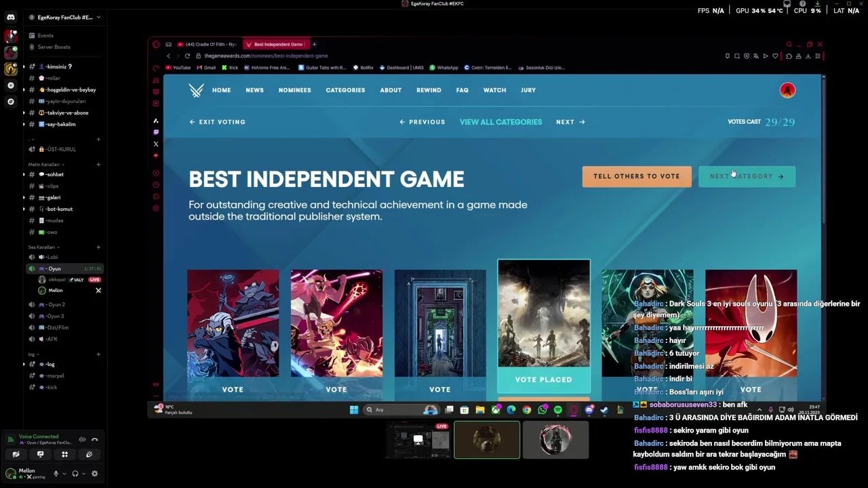Go to PREVIOUS category

click(422, 122)
